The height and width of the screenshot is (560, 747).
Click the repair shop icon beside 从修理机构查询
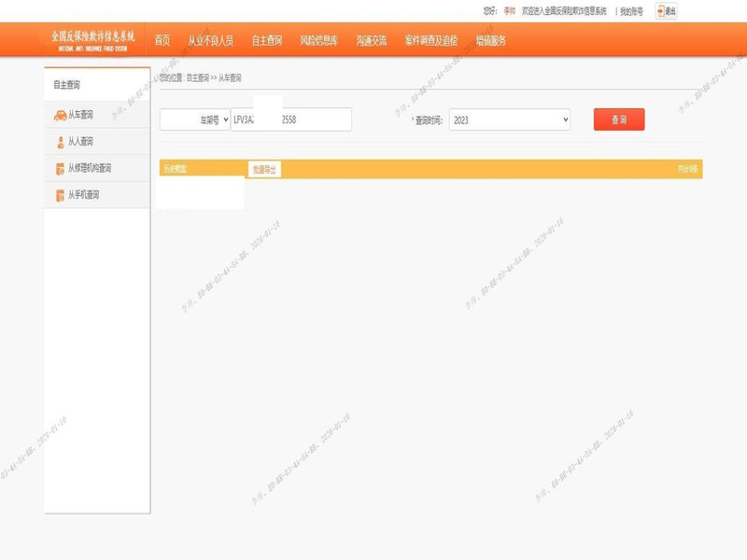[x=61, y=169]
